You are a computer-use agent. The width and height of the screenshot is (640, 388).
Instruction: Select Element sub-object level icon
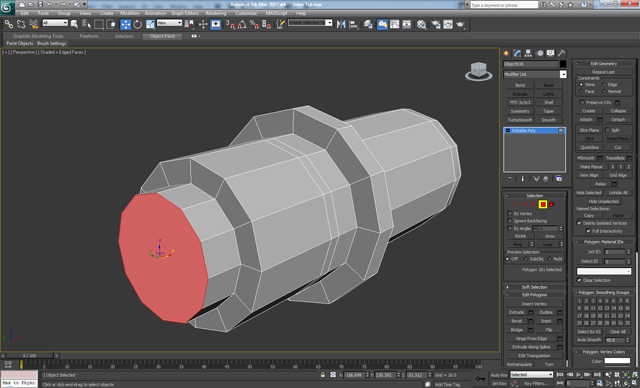pyautogui.click(x=552, y=204)
